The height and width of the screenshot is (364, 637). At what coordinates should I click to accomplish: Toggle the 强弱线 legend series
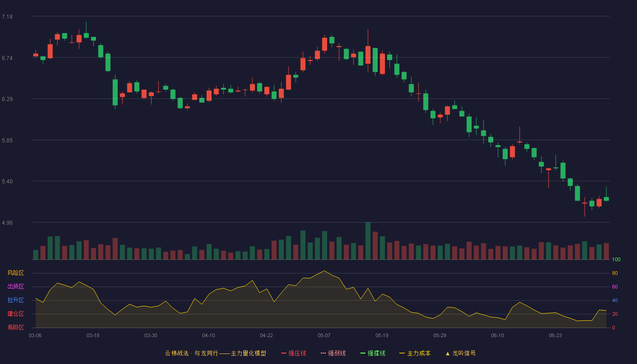[x=333, y=353]
